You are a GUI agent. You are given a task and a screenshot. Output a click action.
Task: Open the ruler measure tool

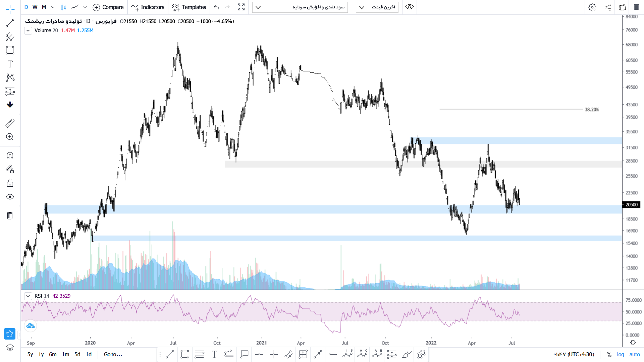tap(10, 123)
